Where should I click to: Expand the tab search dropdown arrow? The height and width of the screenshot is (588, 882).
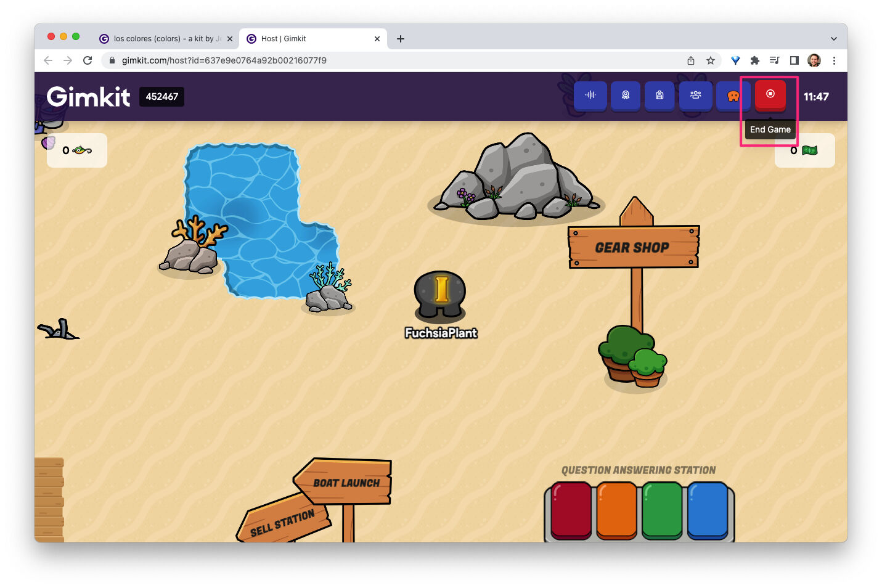point(834,39)
